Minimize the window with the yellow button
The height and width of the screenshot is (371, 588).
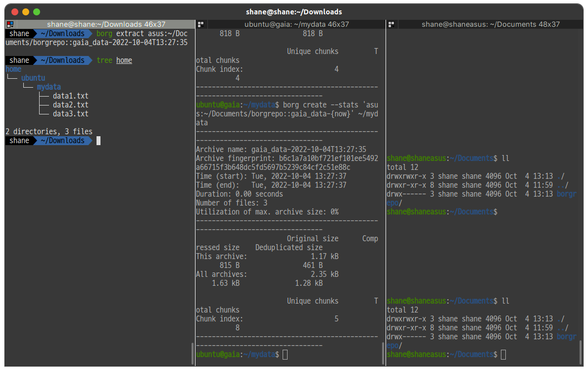pyautogui.click(x=26, y=12)
